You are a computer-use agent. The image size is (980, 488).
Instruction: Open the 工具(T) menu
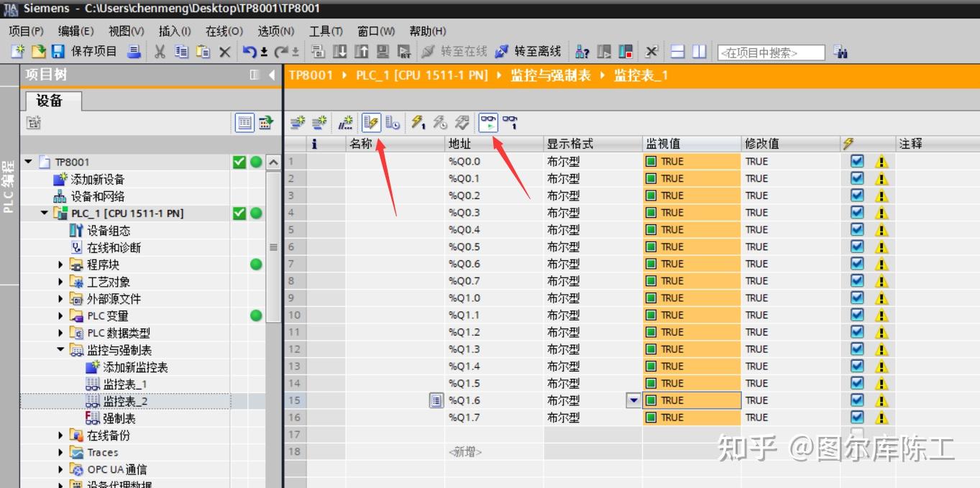(x=326, y=32)
